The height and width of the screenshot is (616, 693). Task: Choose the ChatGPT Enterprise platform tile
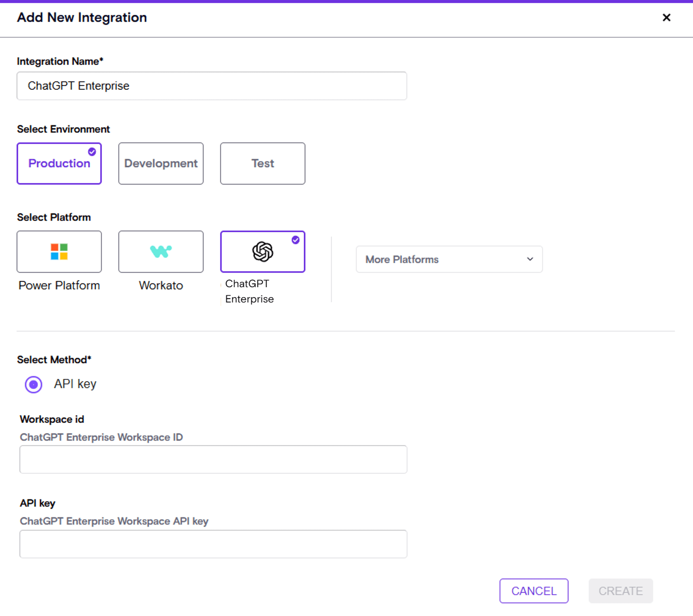263,251
